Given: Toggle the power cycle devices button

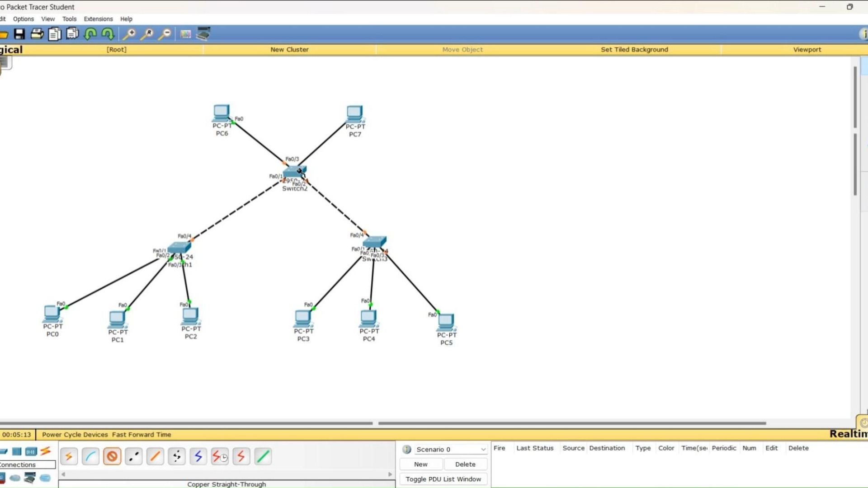Looking at the screenshot, I should (x=75, y=434).
